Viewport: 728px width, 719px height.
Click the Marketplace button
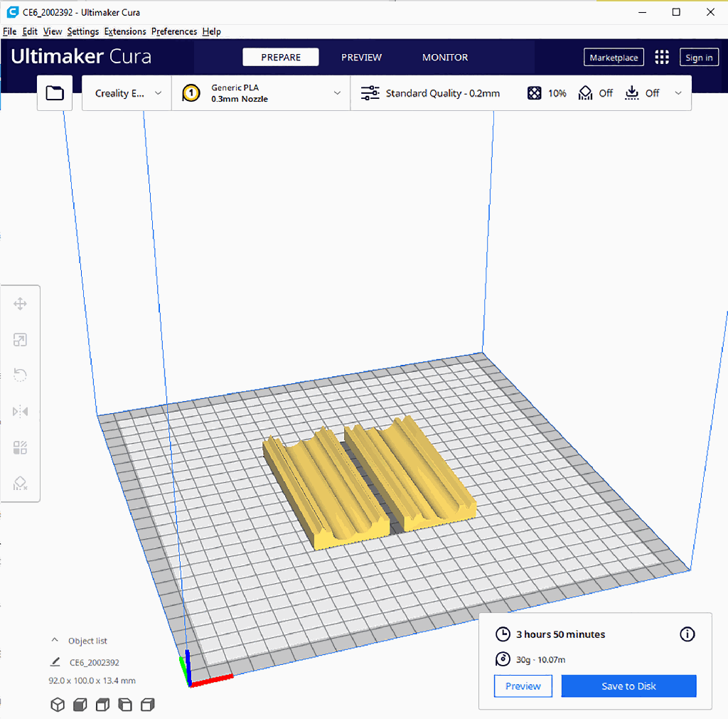[x=614, y=58]
